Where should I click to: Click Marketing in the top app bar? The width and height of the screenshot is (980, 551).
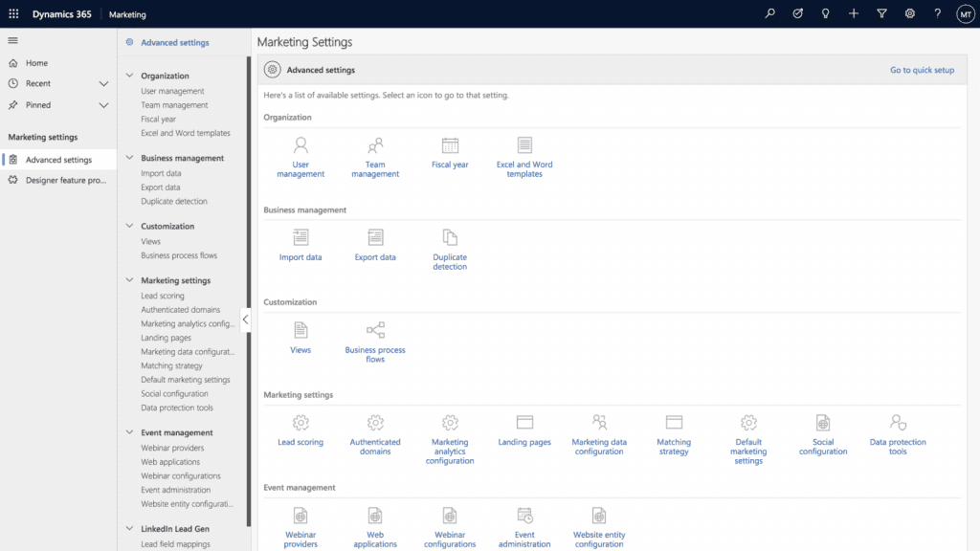coord(127,13)
